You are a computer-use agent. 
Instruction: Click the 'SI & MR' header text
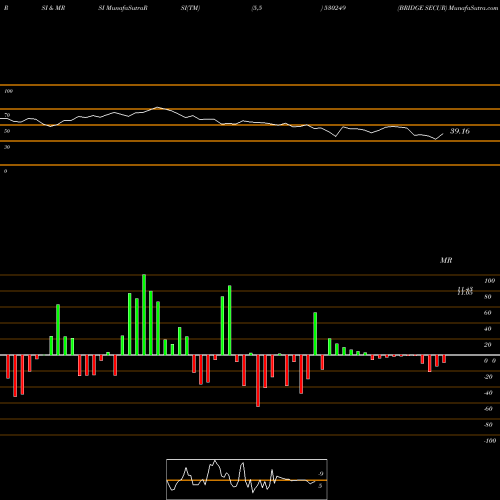coord(53,8)
